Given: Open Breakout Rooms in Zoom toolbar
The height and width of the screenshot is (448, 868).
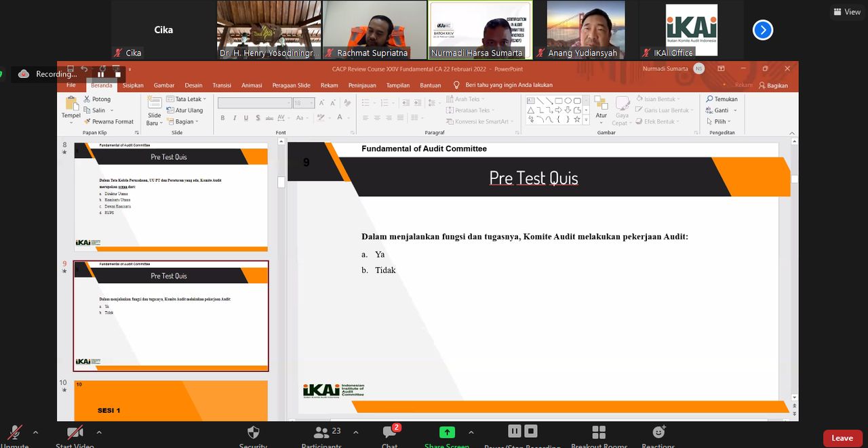Looking at the screenshot, I should (x=599, y=432).
